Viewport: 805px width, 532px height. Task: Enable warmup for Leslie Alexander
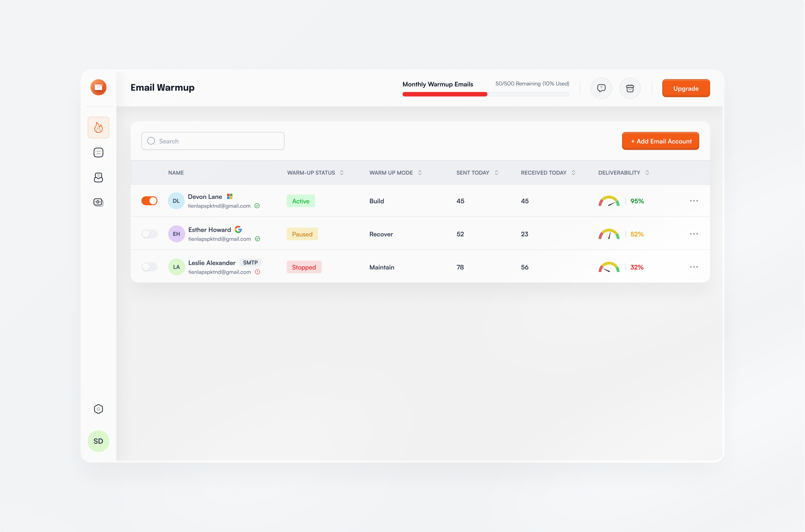[149, 267]
